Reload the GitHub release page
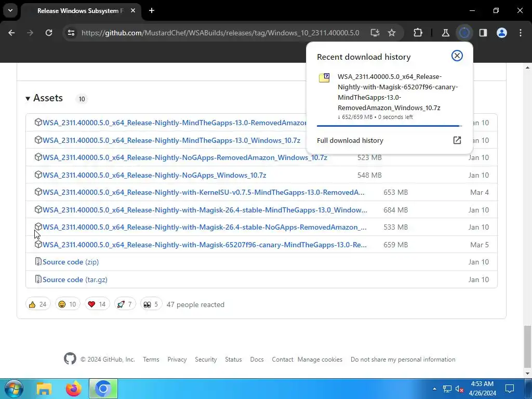532x399 pixels. click(49, 33)
